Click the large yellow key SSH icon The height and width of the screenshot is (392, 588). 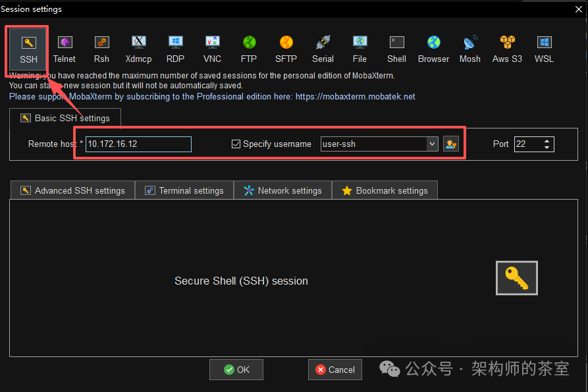pyautogui.click(x=517, y=278)
